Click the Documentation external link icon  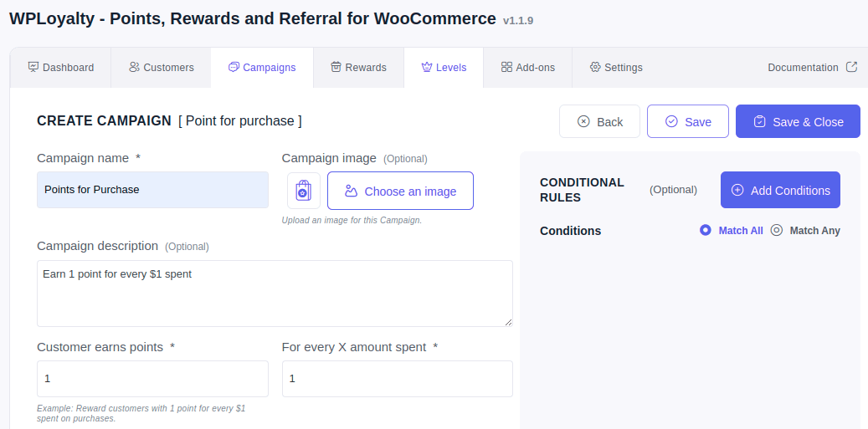click(852, 67)
